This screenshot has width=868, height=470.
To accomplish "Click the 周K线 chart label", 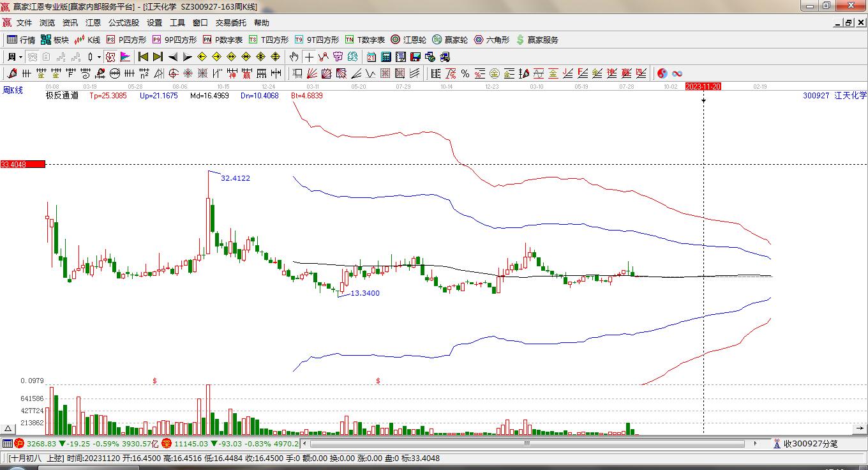I will tap(13, 91).
